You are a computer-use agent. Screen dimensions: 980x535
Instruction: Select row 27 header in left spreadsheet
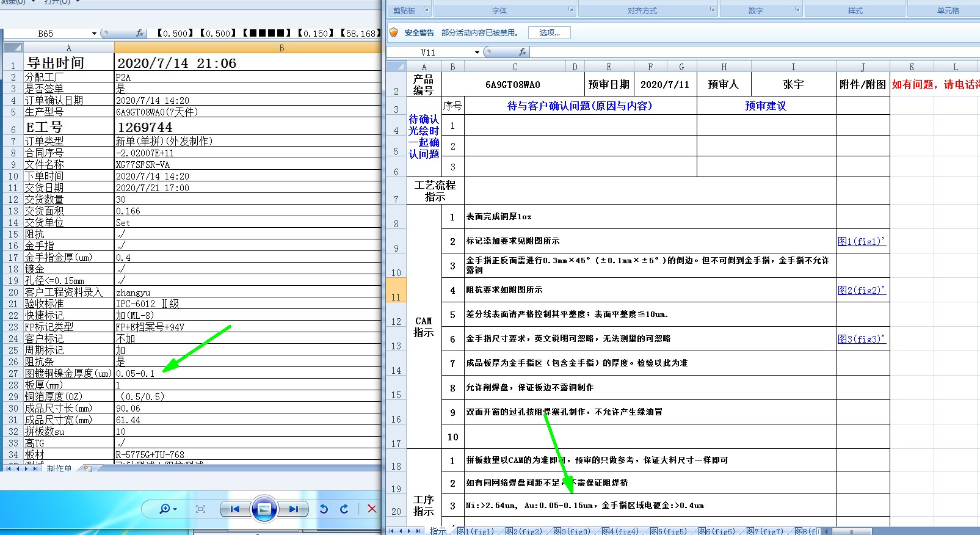tap(13, 373)
